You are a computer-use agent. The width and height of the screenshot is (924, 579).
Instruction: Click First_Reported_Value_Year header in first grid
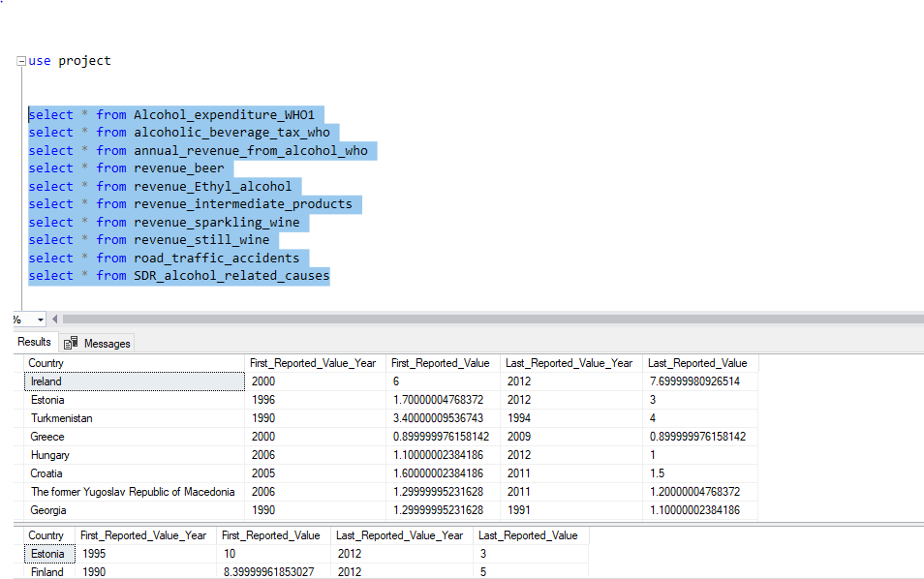(x=316, y=363)
